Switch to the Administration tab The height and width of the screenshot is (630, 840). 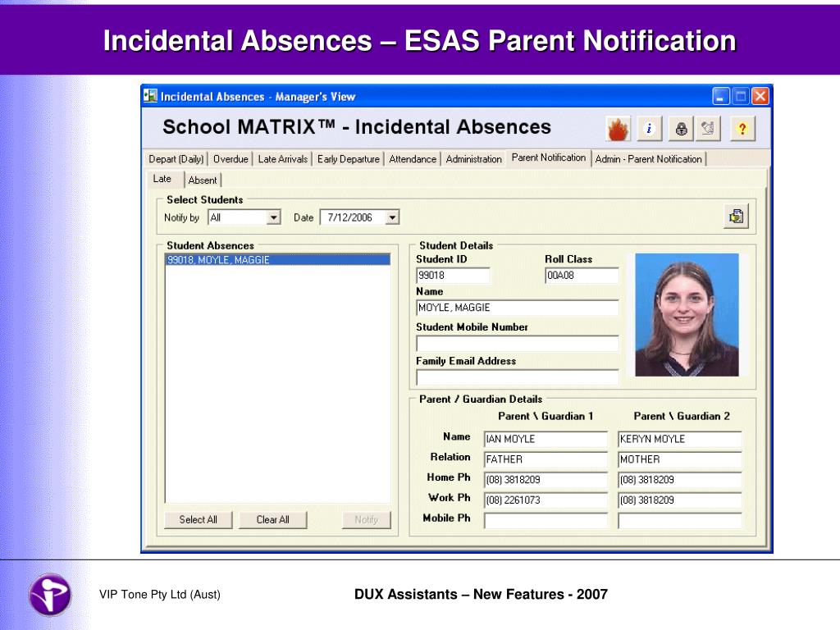473,159
